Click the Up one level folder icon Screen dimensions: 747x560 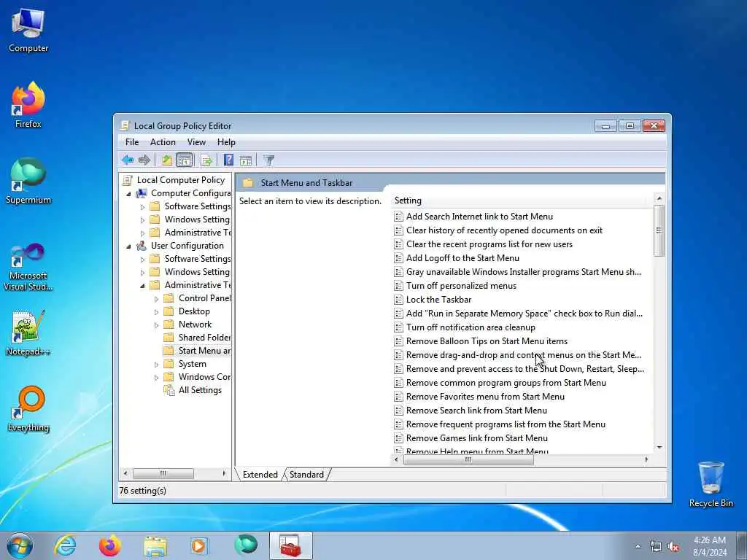pyautogui.click(x=166, y=160)
